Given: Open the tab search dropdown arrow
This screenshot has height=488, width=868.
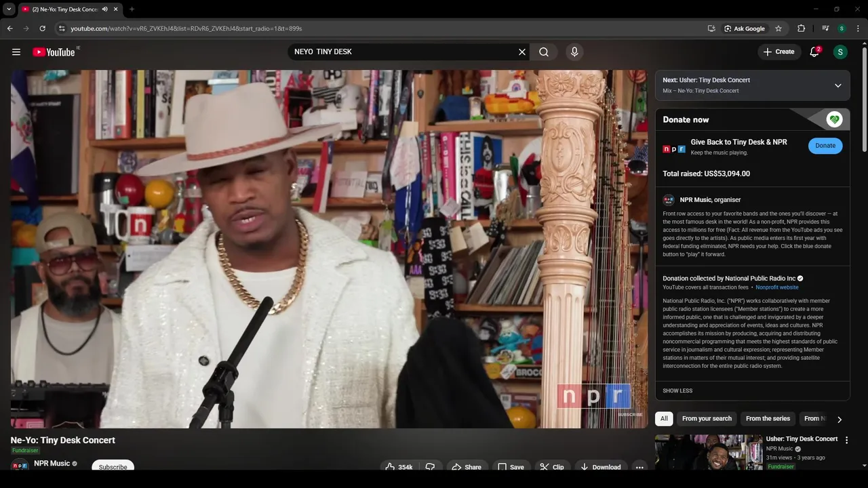Looking at the screenshot, I should click(9, 9).
